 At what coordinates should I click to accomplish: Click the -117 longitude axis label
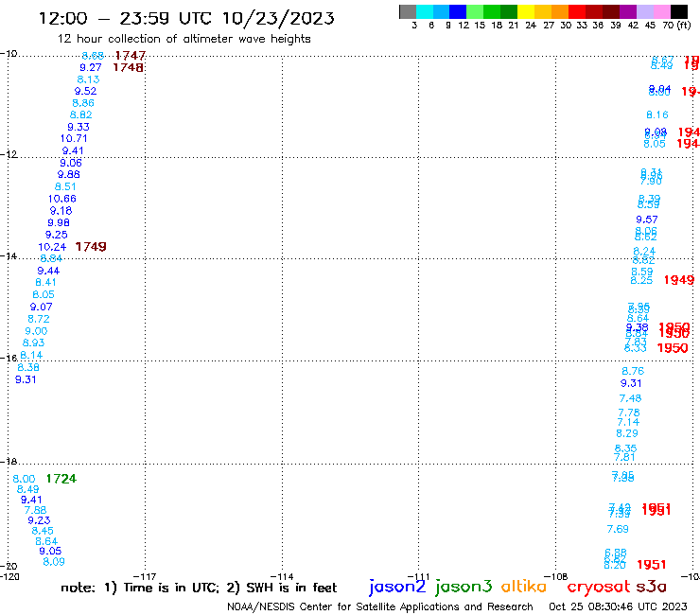145,576
